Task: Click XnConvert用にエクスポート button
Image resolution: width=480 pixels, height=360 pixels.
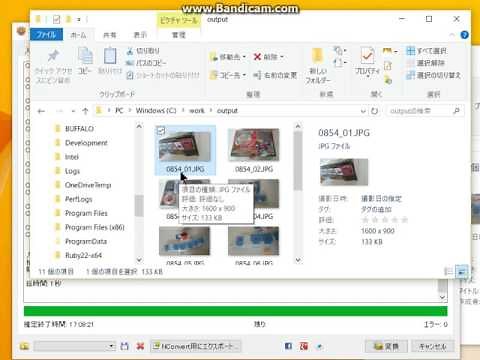Action: [196, 346]
